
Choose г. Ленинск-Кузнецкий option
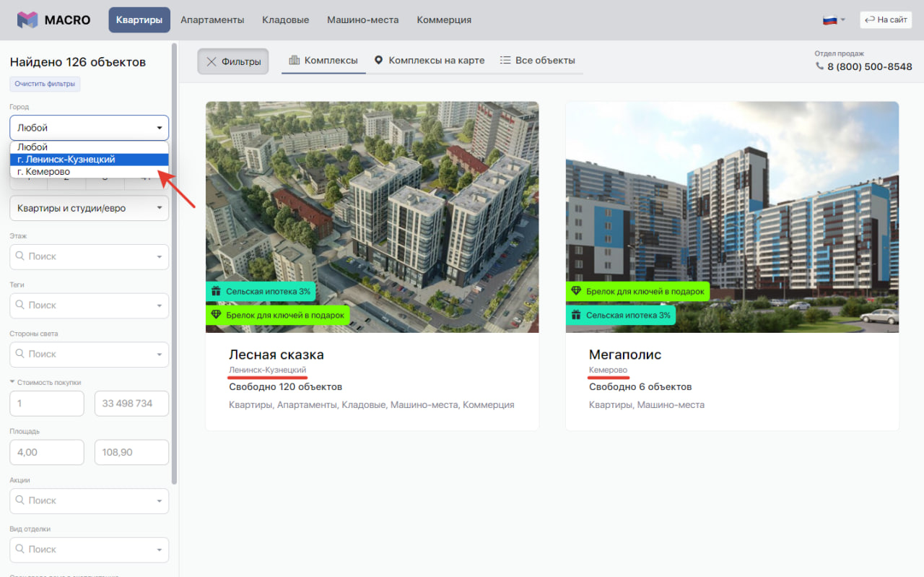pyautogui.click(x=66, y=160)
